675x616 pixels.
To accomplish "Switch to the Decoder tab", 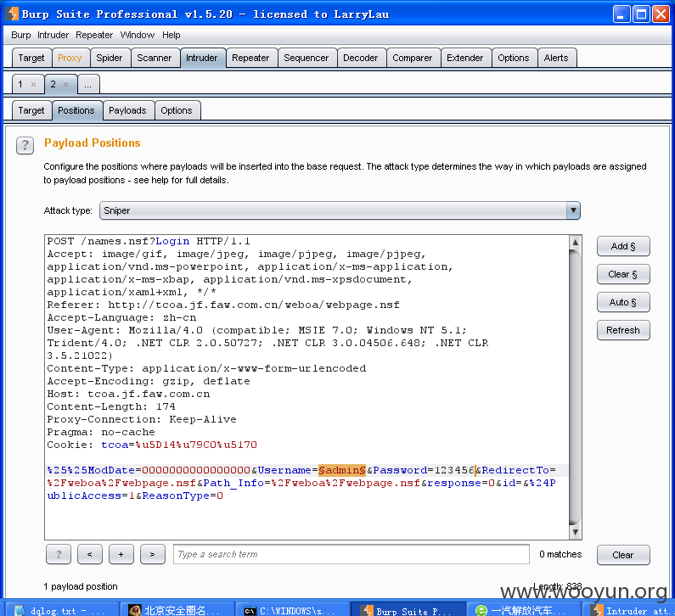I will pos(360,58).
